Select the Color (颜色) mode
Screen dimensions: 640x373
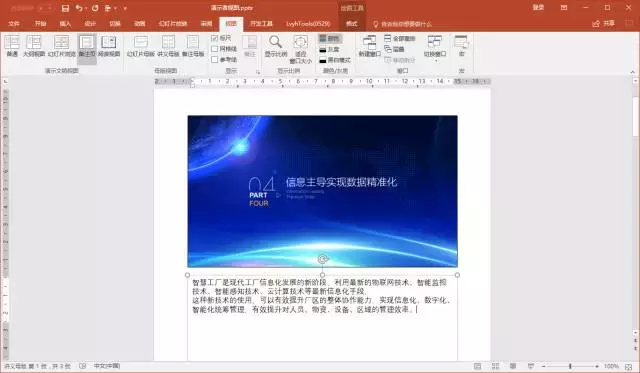330,38
